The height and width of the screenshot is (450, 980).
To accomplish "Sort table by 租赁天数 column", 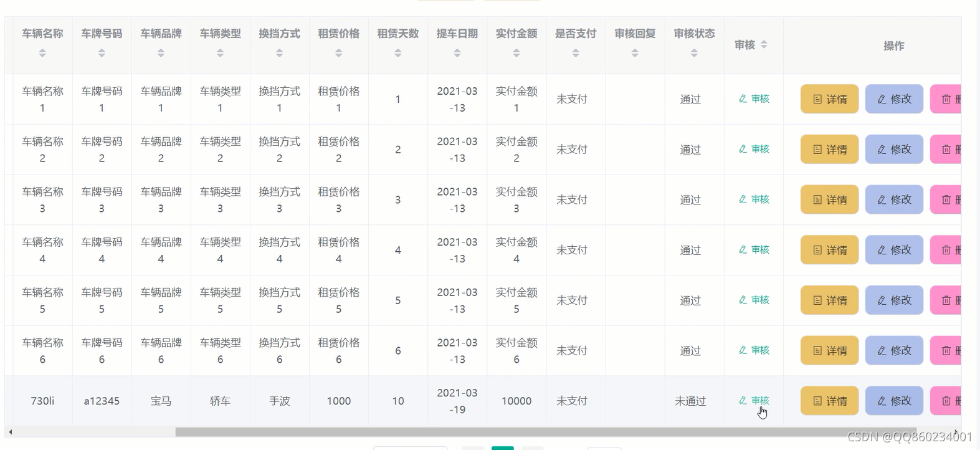I will pyautogui.click(x=397, y=53).
